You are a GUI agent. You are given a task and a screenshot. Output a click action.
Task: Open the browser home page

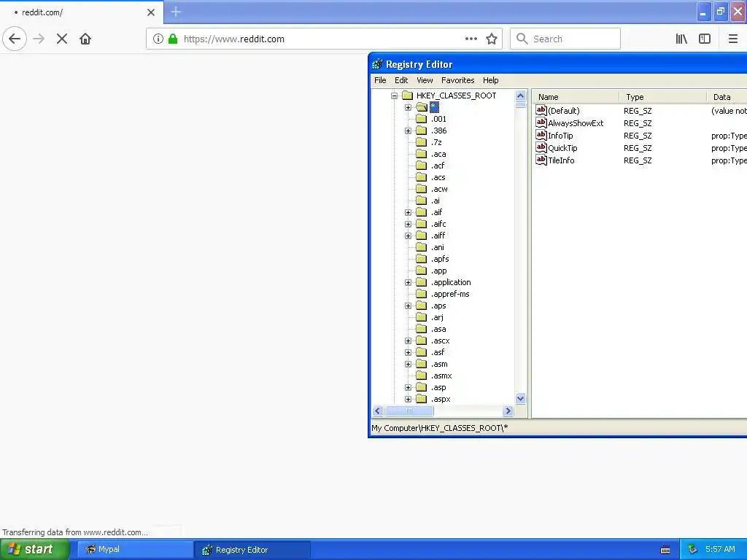click(x=85, y=39)
